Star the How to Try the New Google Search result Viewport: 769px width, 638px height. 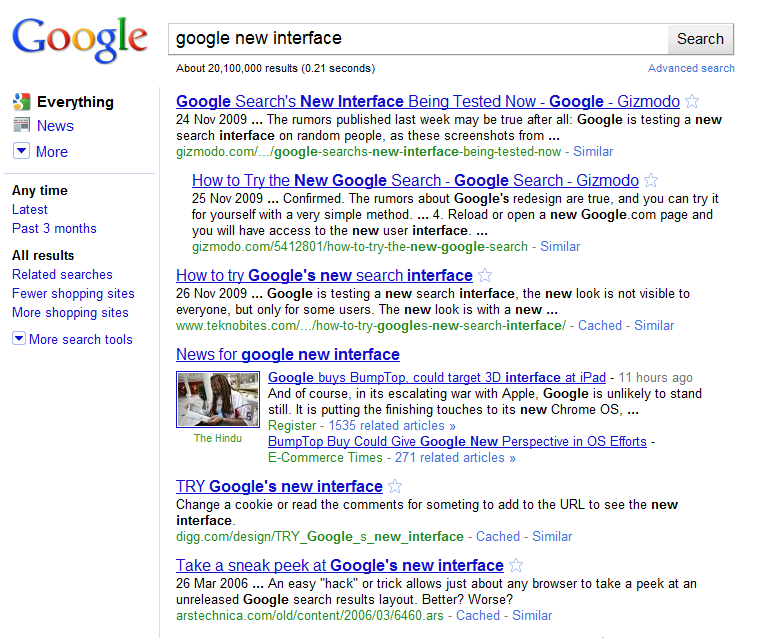point(651,180)
